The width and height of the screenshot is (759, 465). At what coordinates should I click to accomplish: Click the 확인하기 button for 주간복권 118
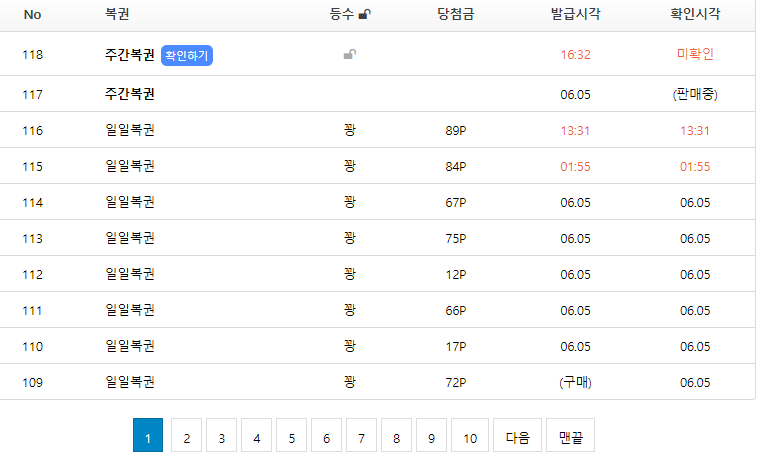coord(186,56)
